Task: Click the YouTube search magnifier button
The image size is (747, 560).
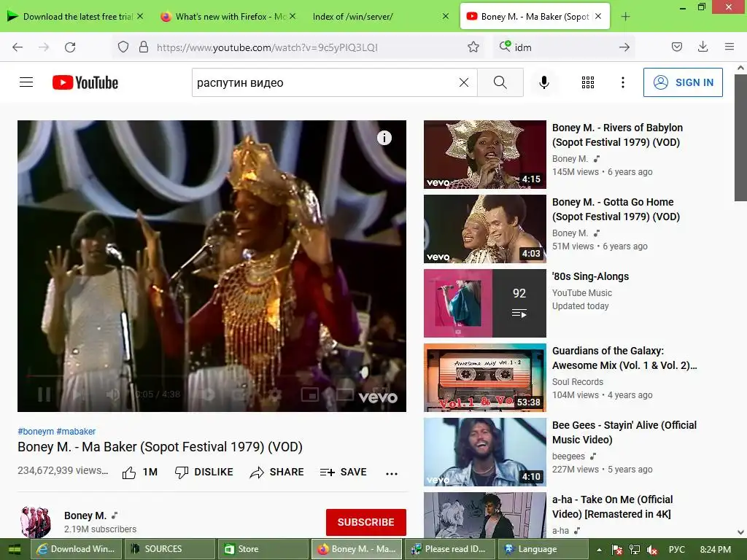Action: click(x=500, y=82)
